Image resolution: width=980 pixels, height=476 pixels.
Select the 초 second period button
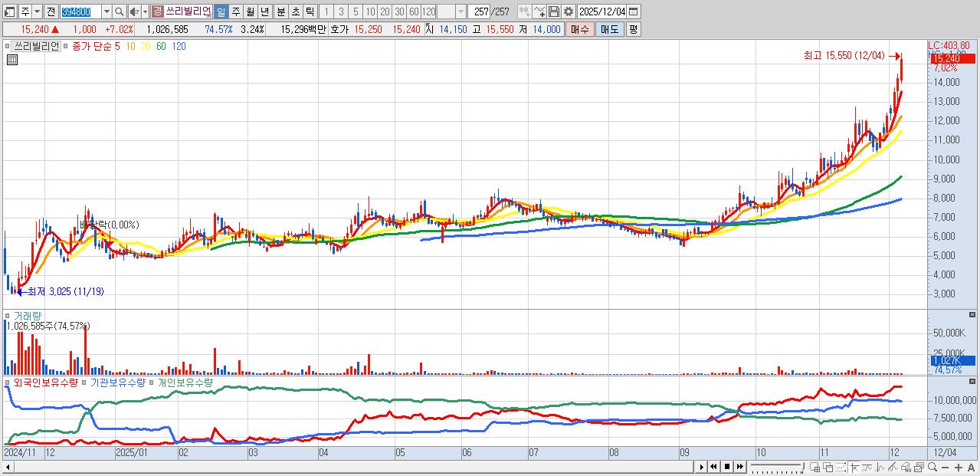click(x=294, y=11)
